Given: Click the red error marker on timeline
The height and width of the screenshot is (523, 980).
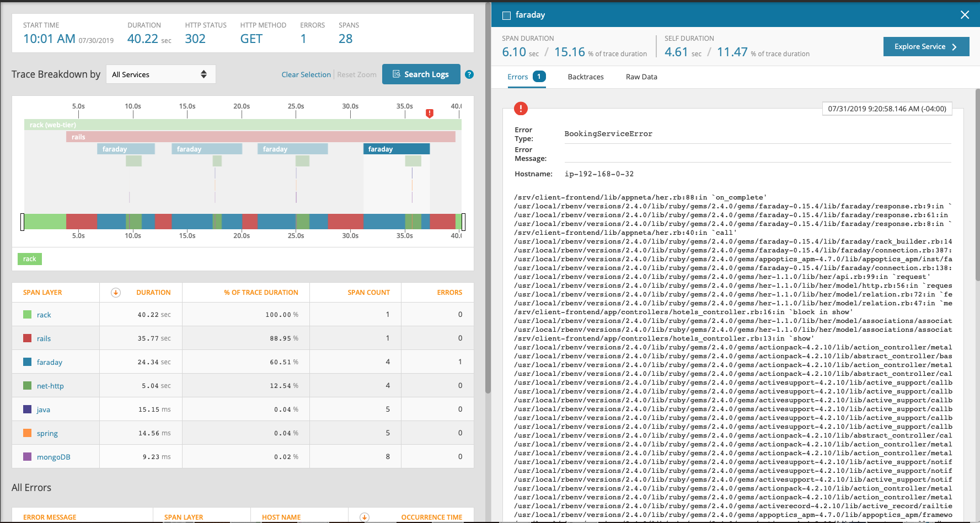Looking at the screenshot, I should pos(429,113).
